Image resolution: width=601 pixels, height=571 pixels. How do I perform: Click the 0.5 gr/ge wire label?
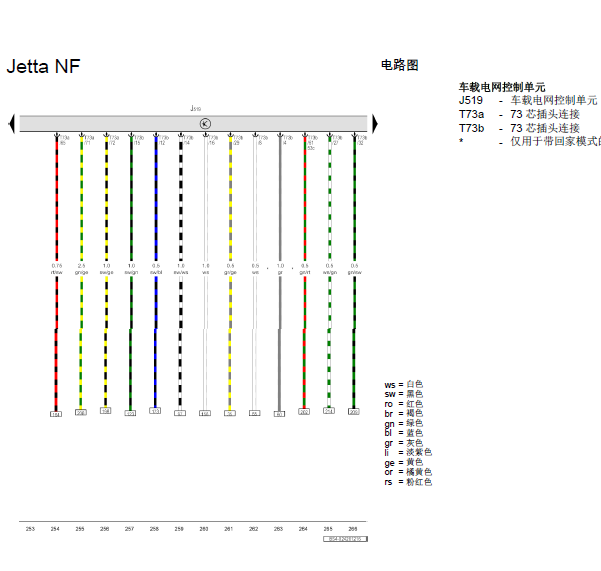230,269
